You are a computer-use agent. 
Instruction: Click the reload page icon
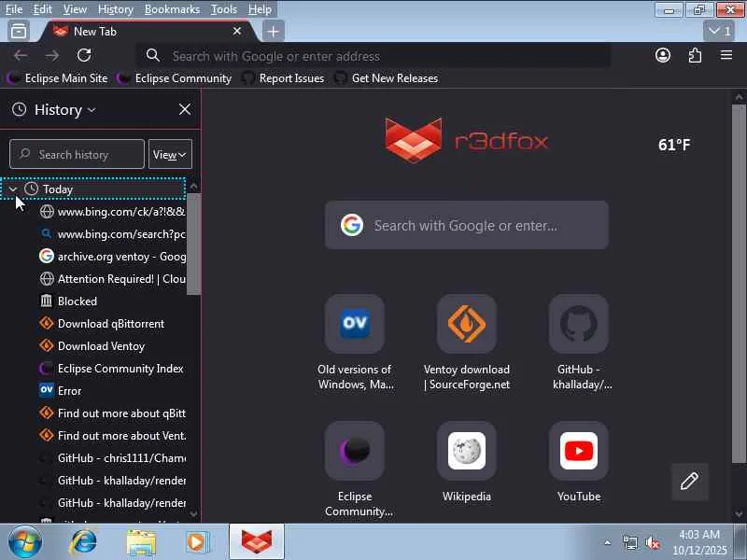(x=84, y=55)
